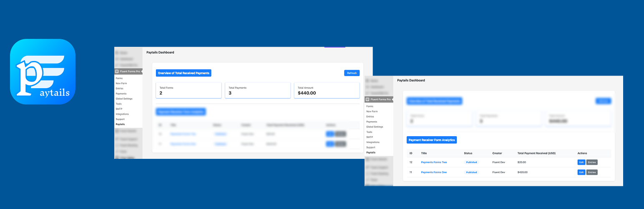Click the $20.00 amount cell

click(522, 162)
